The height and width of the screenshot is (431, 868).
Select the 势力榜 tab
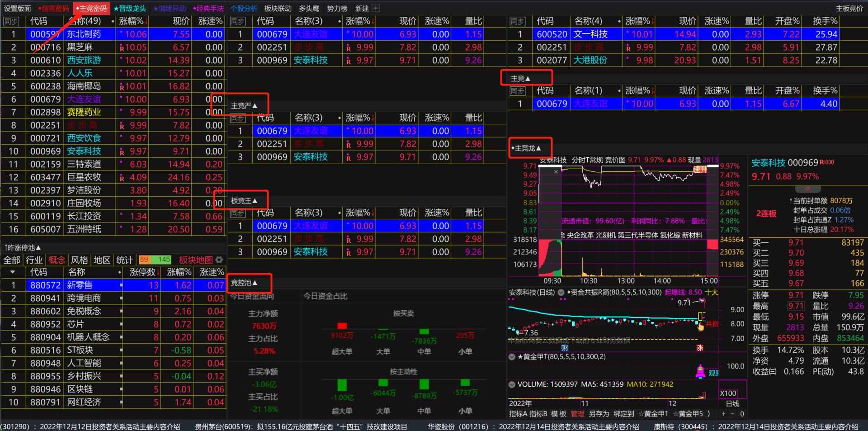[337, 8]
